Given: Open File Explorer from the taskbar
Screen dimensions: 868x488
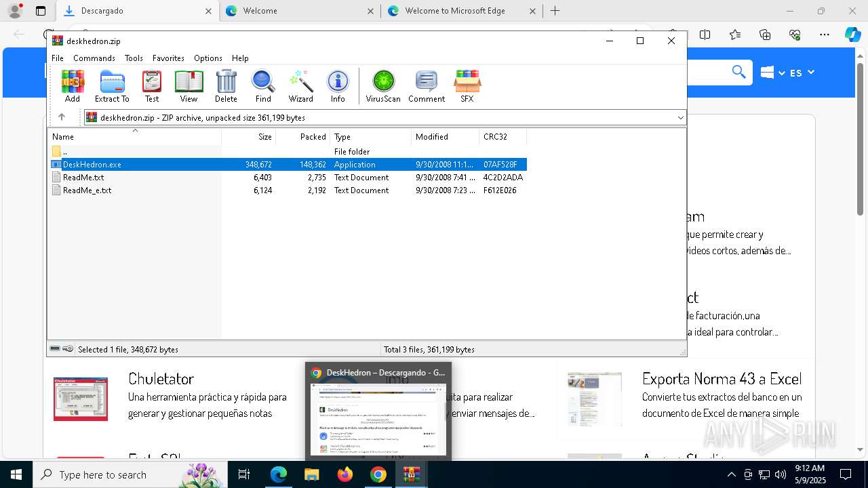Looking at the screenshot, I should [x=312, y=474].
